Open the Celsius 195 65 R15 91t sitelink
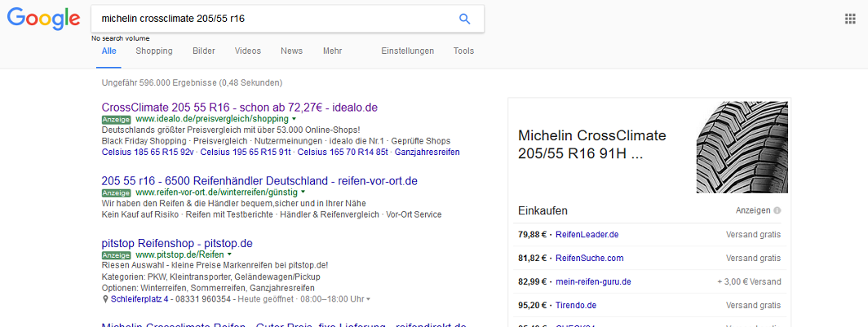Viewport: 868px width, 327px height. click(x=246, y=152)
